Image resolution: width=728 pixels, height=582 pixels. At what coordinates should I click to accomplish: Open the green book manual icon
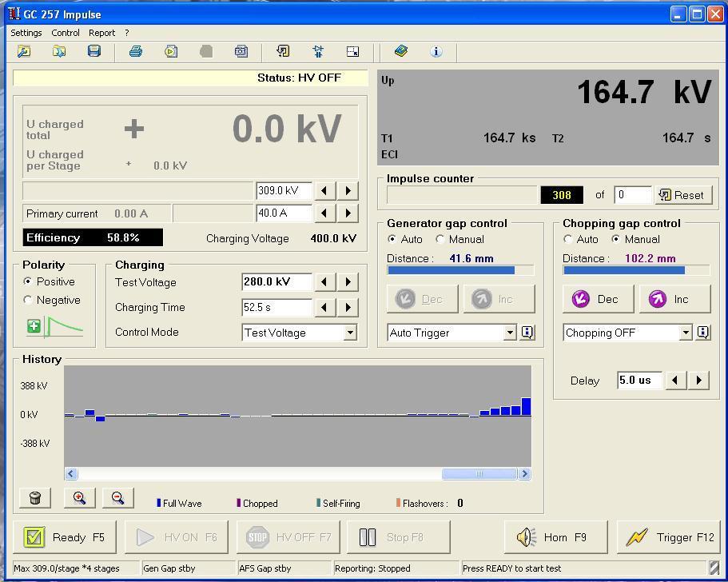pyautogui.click(x=401, y=51)
